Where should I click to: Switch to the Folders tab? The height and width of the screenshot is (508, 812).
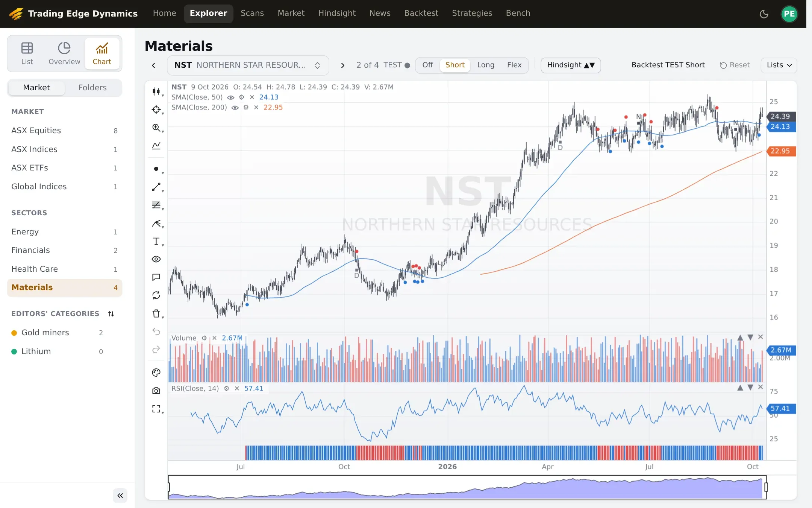[x=92, y=88]
